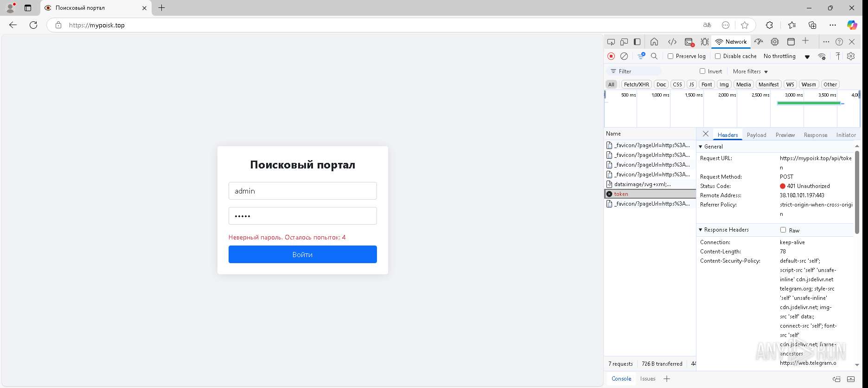
Task: Switch to the Initiator tab
Action: coord(846,135)
